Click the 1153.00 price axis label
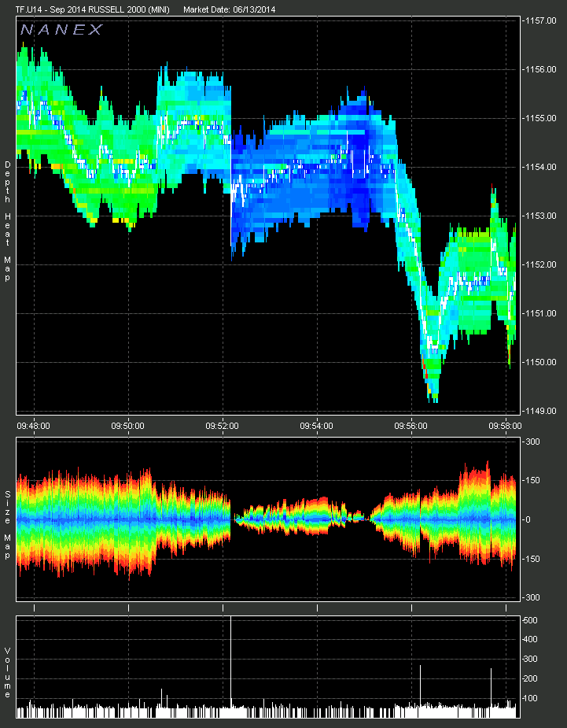This screenshot has width=567, height=728. coord(540,216)
